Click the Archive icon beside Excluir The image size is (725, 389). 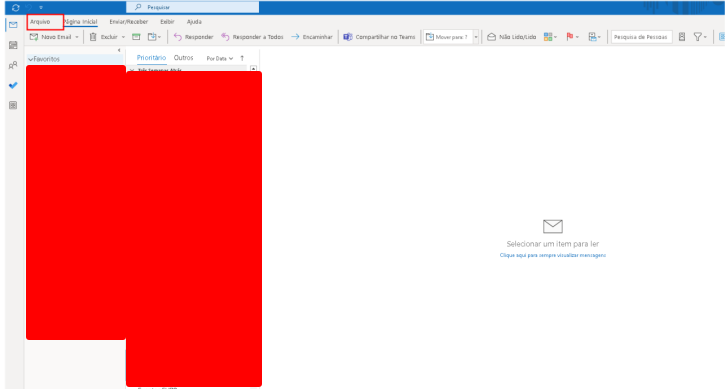136,37
